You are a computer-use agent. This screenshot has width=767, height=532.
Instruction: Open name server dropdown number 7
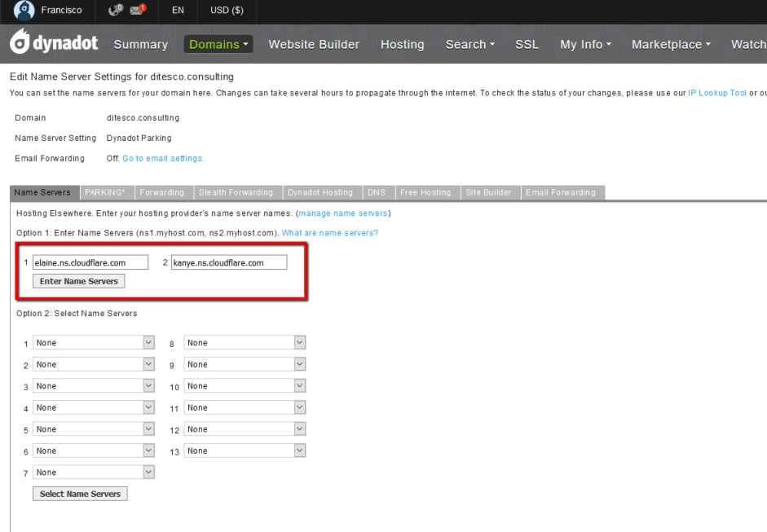pos(94,472)
